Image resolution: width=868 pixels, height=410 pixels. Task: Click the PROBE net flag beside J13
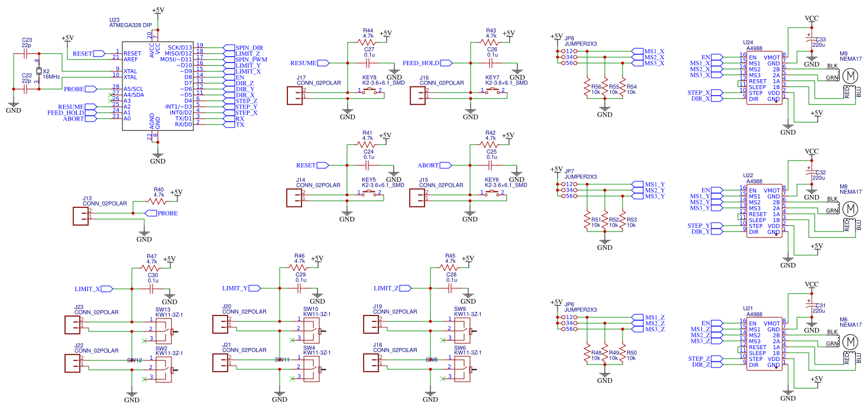pos(161,213)
